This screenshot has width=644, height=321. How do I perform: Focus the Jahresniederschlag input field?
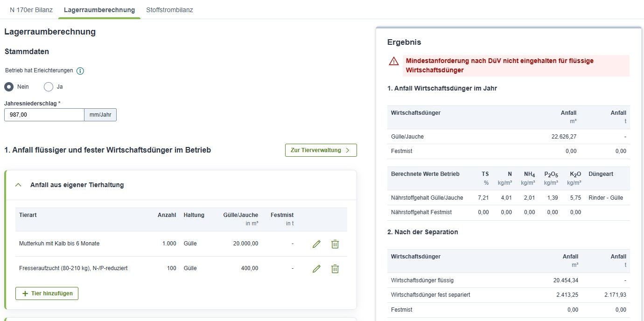pos(44,115)
